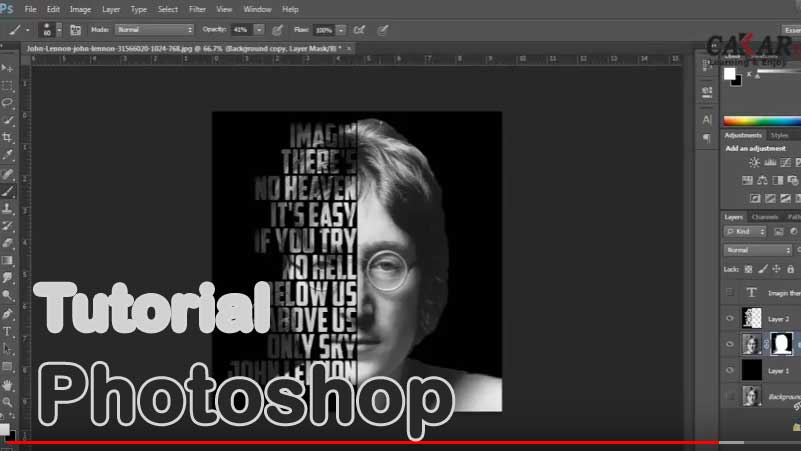The image size is (801, 451).
Task: Open the layer filter Kind dropdown
Action: tap(745, 231)
